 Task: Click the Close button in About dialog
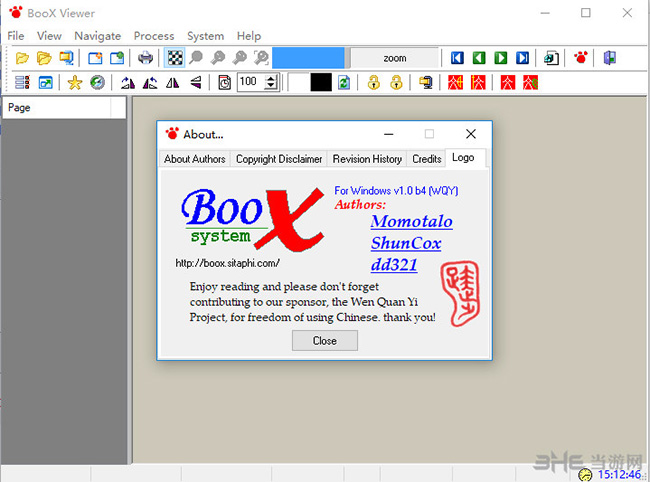[x=325, y=341]
